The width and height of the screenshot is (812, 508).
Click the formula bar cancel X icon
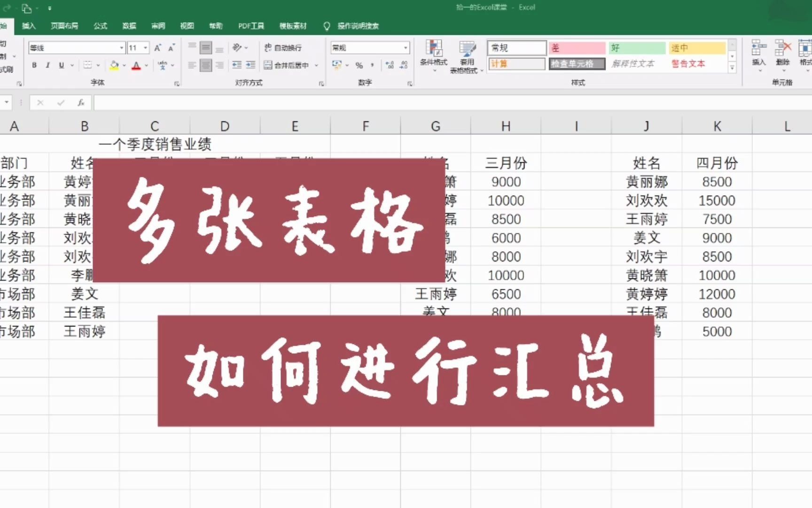tap(40, 102)
